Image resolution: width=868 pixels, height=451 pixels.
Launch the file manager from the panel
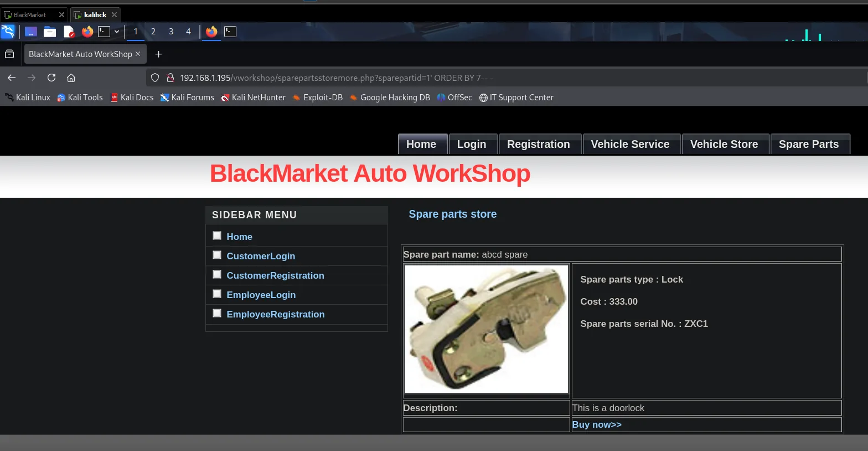pos(50,32)
